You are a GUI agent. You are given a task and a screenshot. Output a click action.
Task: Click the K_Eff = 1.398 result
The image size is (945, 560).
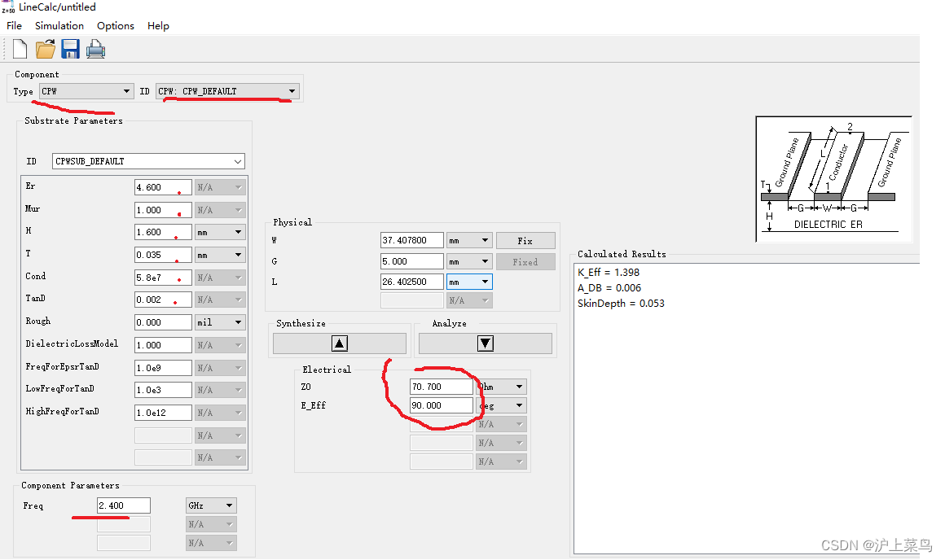[608, 272]
